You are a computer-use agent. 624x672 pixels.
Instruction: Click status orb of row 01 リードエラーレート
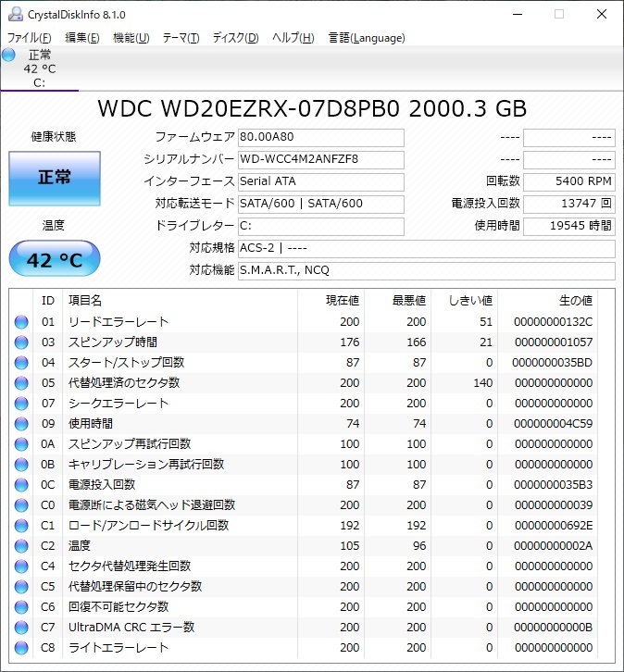click(21, 322)
